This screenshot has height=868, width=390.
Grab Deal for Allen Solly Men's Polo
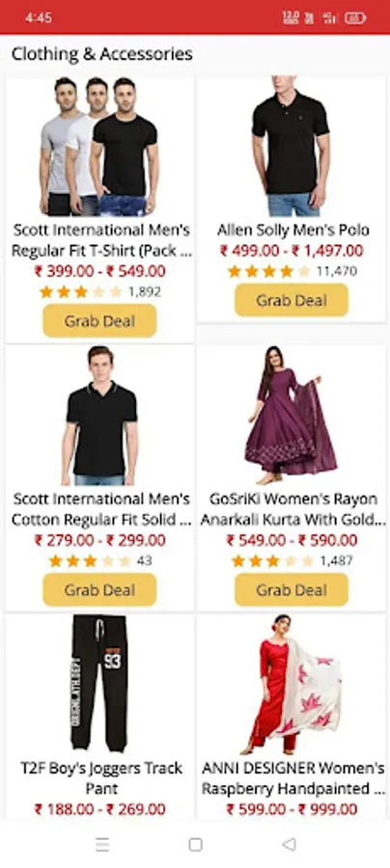(x=292, y=300)
